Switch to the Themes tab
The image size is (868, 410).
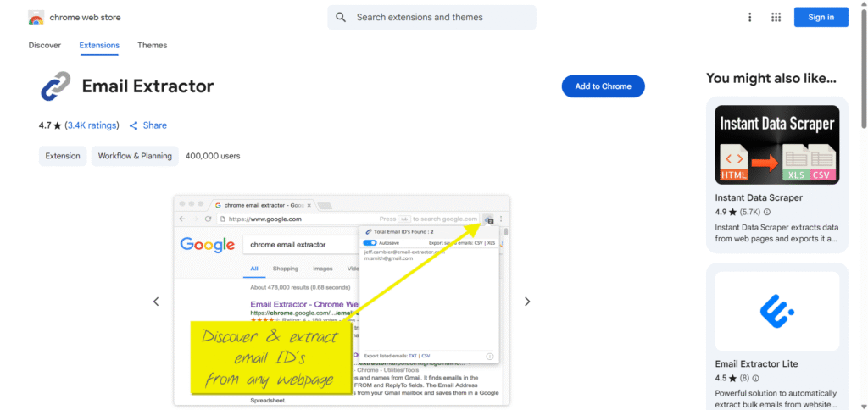click(153, 46)
